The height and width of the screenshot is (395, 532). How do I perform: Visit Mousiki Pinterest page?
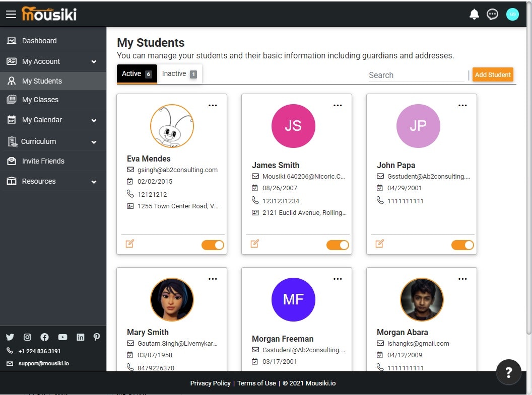coord(97,337)
